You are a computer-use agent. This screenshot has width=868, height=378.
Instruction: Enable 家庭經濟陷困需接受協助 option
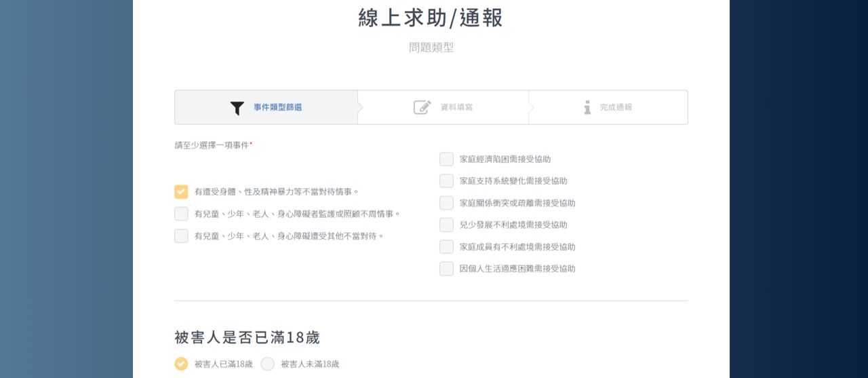(x=446, y=159)
